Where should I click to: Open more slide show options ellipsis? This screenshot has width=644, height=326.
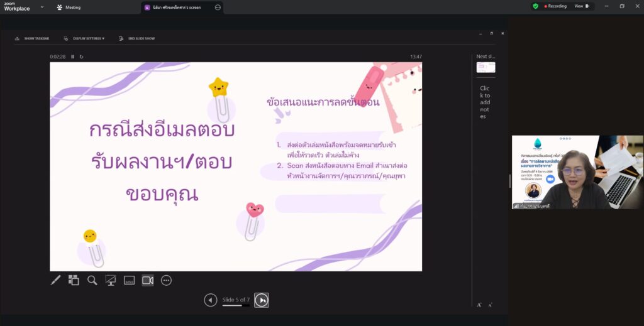click(x=166, y=280)
